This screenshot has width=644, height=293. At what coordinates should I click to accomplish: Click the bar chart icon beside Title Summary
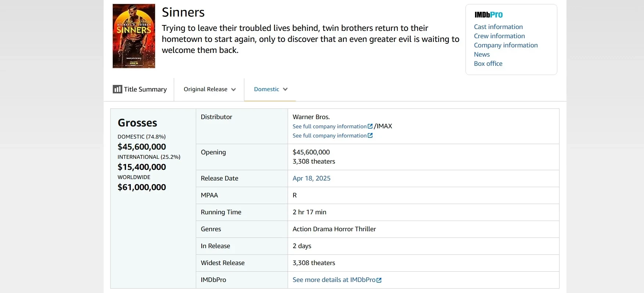pos(117,89)
